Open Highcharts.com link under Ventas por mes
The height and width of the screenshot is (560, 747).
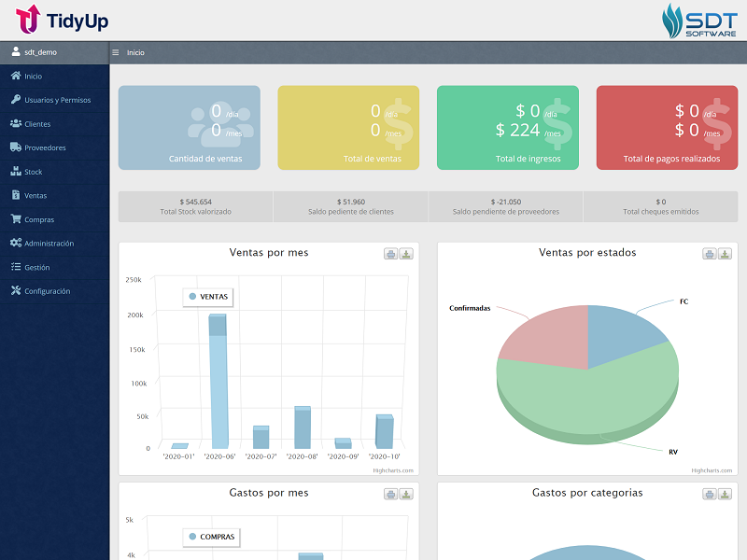click(393, 470)
